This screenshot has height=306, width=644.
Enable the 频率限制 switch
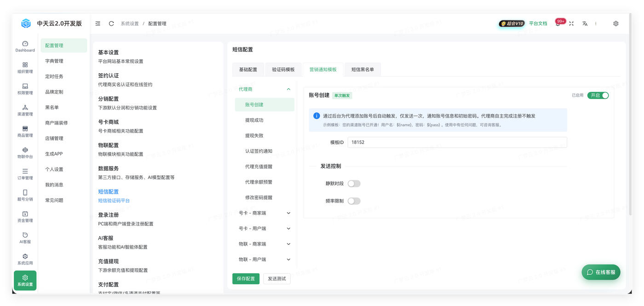pyautogui.click(x=354, y=201)
